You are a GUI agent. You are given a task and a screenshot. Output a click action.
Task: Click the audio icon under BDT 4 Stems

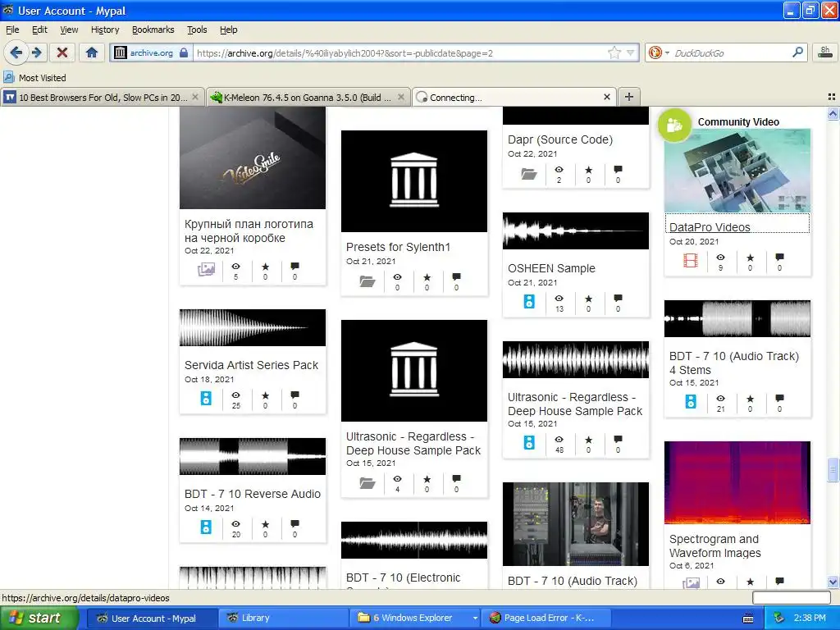[x=691, y=402]
